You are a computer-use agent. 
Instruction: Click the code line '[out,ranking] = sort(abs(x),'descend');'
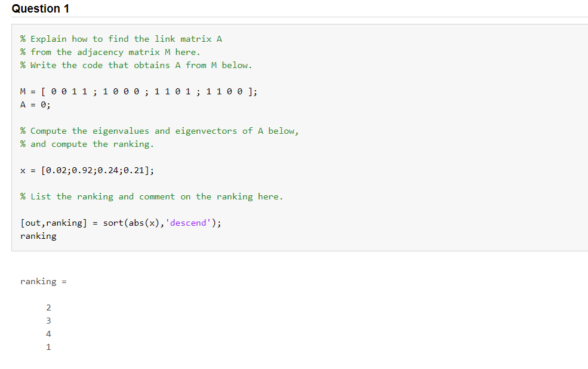click(x=121, y=223)
